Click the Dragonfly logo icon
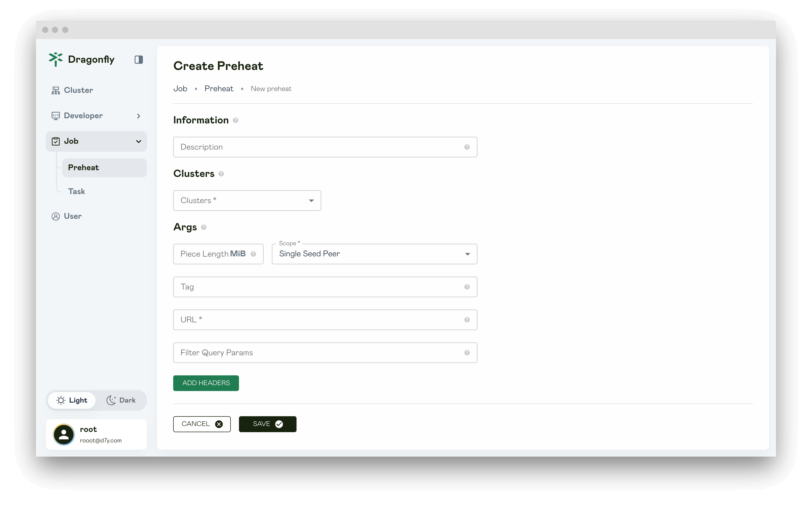The width and height of the screenshot is (812, 508). (x=56, y=59)
